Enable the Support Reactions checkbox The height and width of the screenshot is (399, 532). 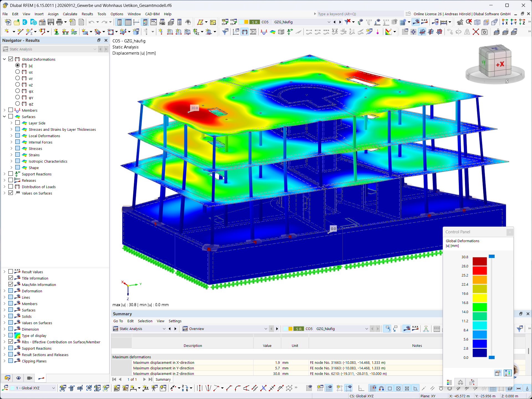[x=11, y=174]
